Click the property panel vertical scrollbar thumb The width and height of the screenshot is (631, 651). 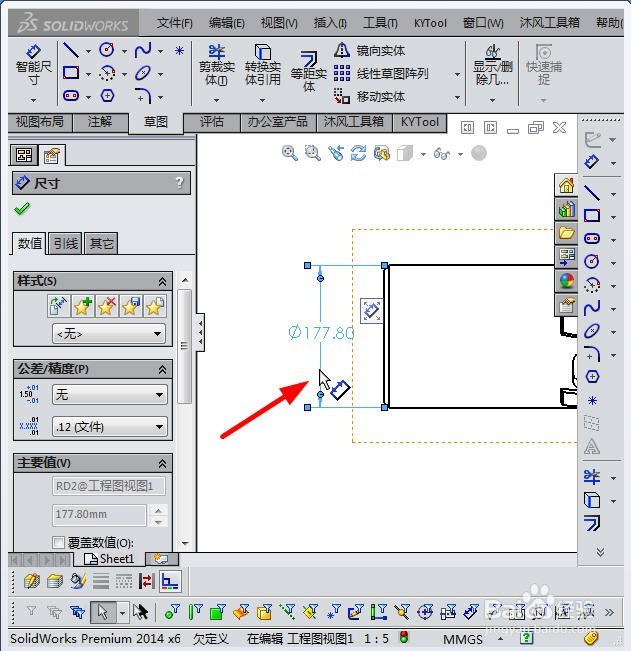[184, 346]
